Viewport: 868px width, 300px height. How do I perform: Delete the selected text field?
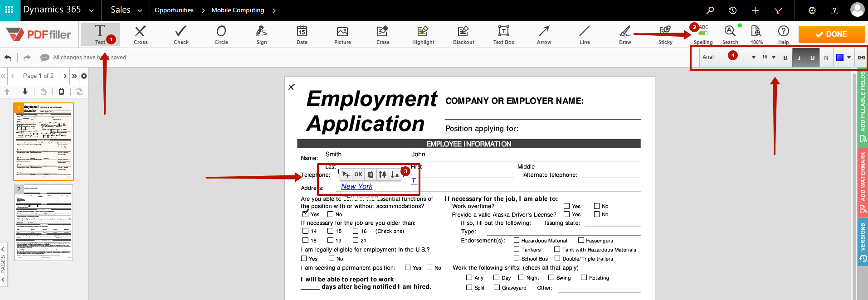371,174
